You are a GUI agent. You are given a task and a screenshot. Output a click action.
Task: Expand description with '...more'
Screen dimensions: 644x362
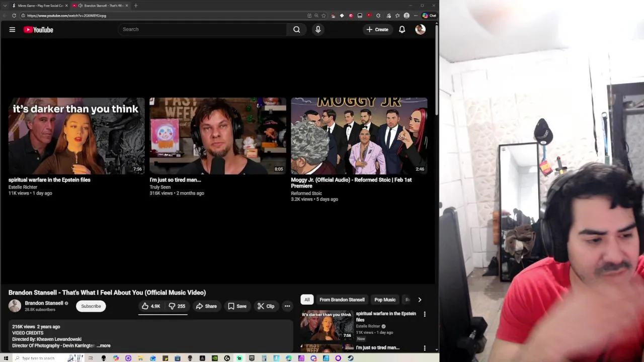coord(104,346)
